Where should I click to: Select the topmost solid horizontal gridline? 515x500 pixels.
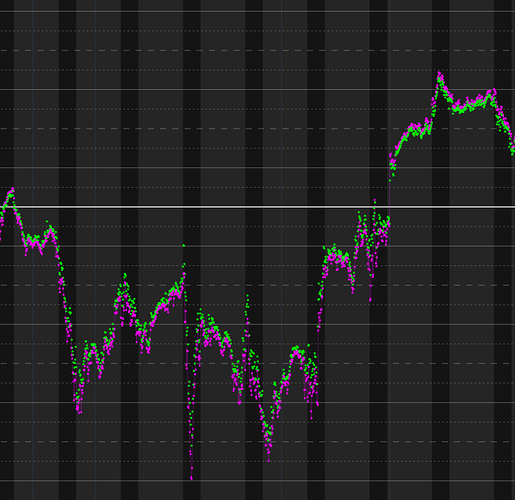tap(257, 12)
